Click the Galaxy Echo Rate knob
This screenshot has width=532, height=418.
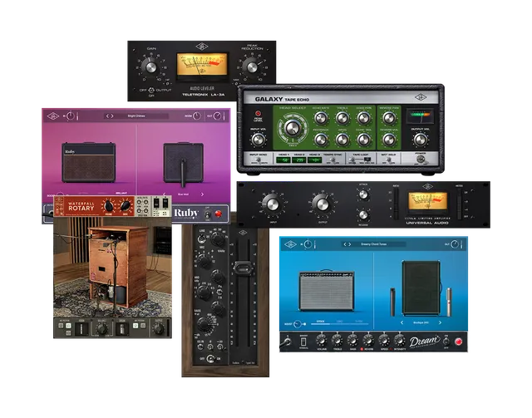click(x=320, y=118)
